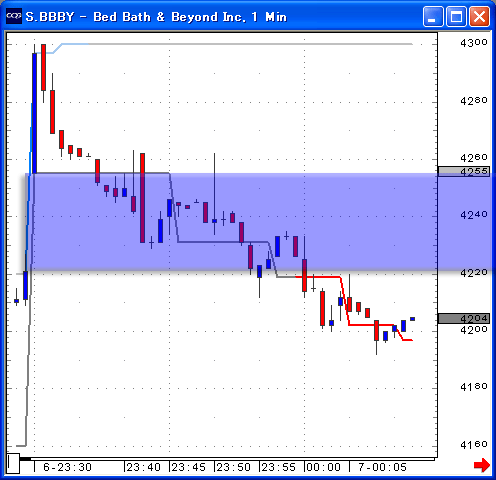Minimize the S.BBBY chart window

pyautogui.click(x=433, y=16)
